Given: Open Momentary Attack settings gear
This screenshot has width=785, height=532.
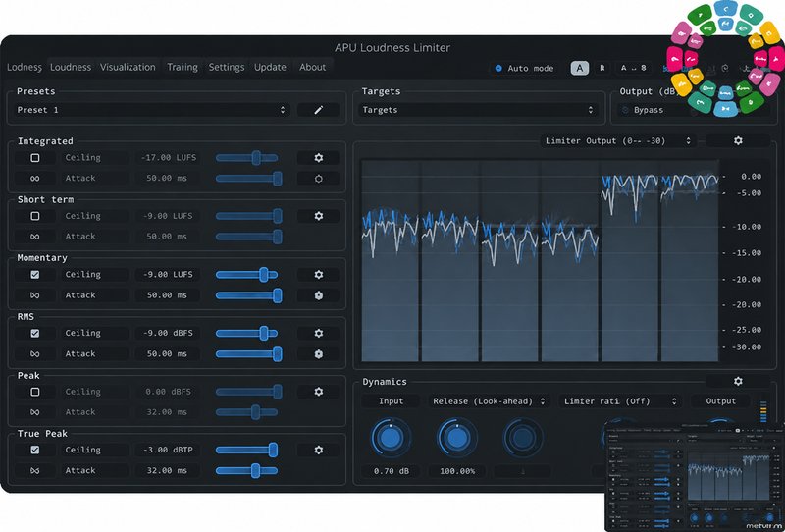Looking at the screenshot, I should [x=318, y=295].
